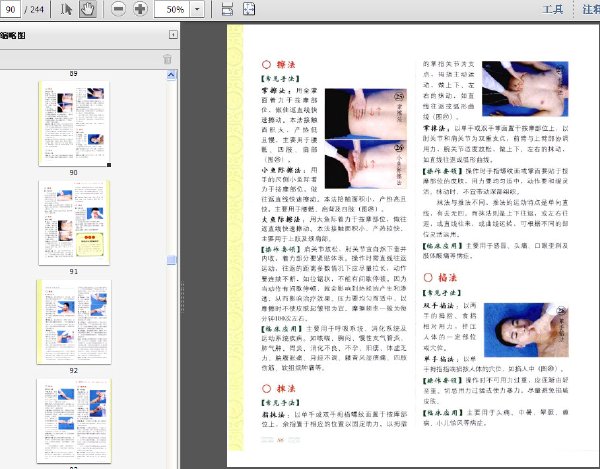Select the page 92 thumbnail
Screen dimensions: 600x469
73,320
